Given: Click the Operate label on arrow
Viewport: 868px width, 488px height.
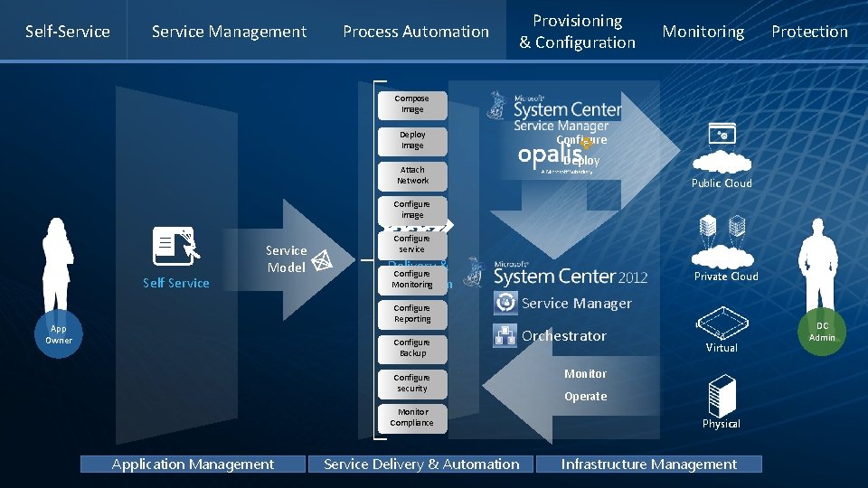Looking at the screenshot, I should 585,397.
